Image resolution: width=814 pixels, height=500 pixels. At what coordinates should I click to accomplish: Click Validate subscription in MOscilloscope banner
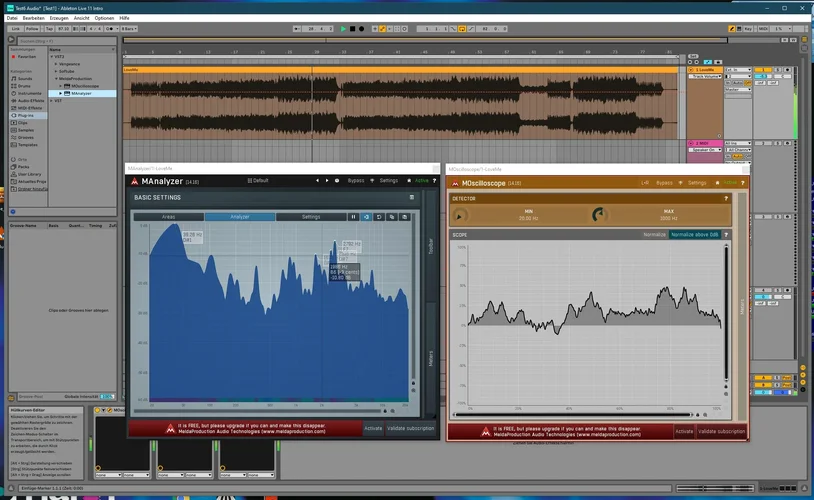coord(721,431)
